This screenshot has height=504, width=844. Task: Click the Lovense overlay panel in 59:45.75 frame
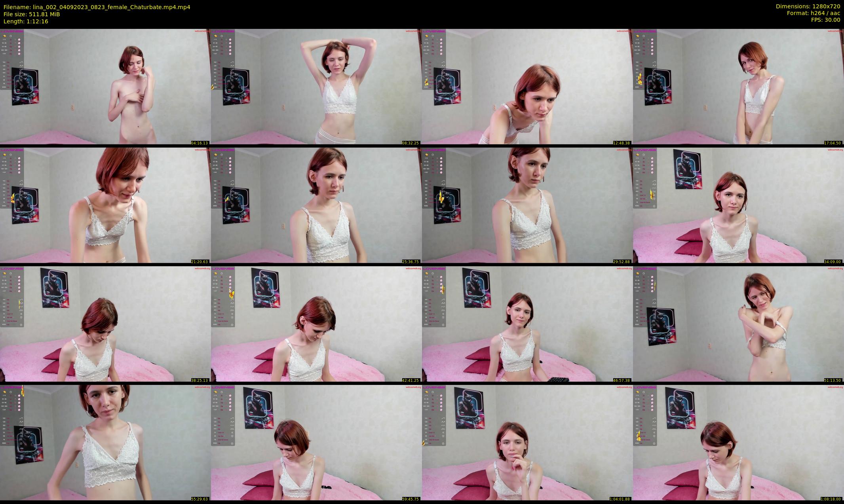pyautogui.click(x=223, y=416)
